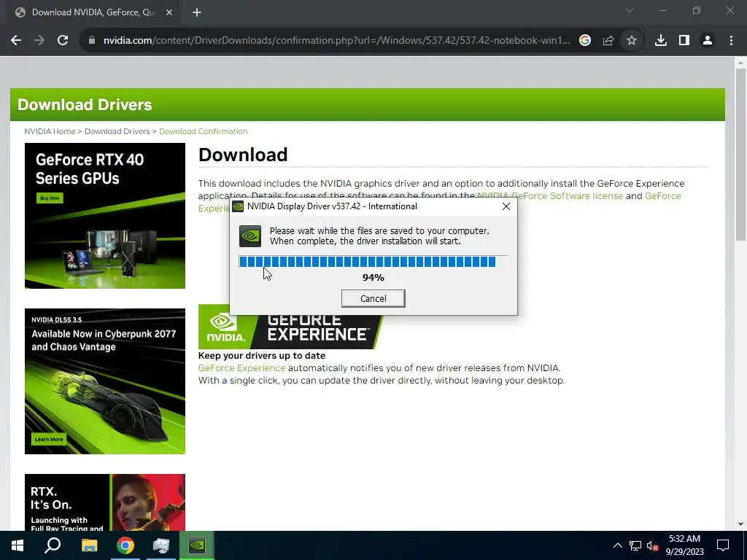Click NVIDIA icon in dialog title bar

click(238, 206)
